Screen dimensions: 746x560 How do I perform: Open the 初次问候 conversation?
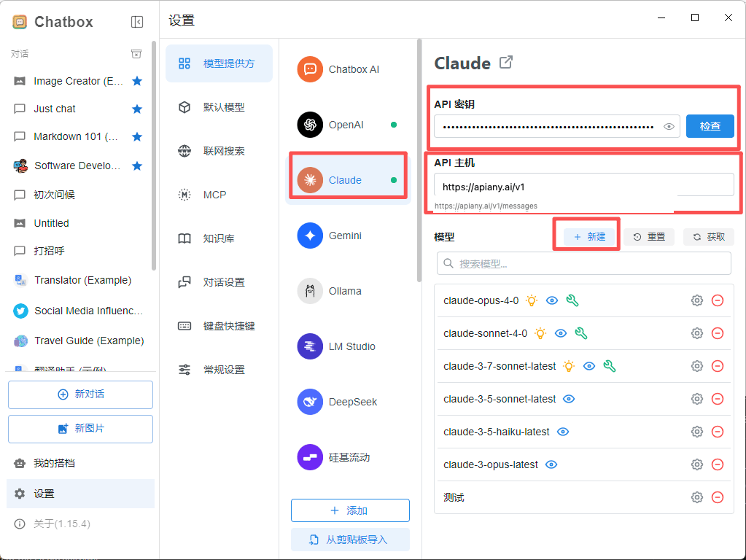(x=79, y=195)
